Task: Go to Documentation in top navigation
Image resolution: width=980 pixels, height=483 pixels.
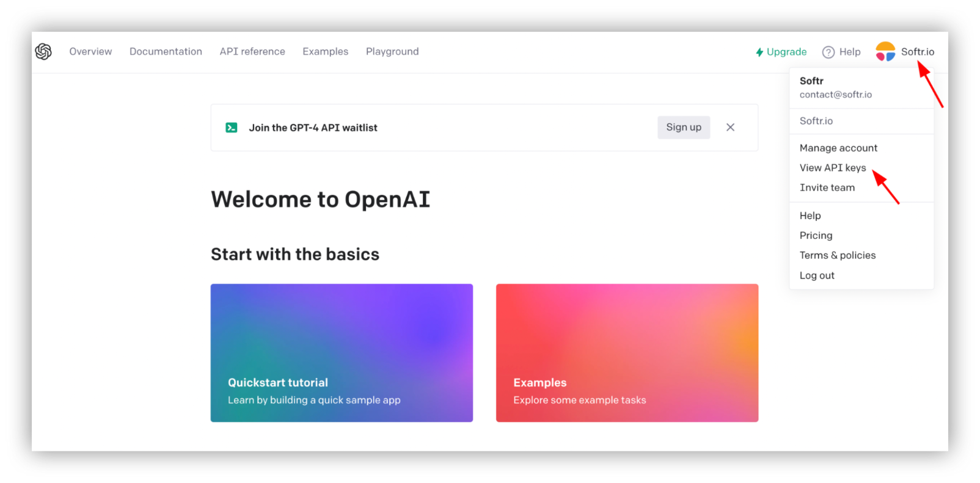Action: (x=166, y=52)
